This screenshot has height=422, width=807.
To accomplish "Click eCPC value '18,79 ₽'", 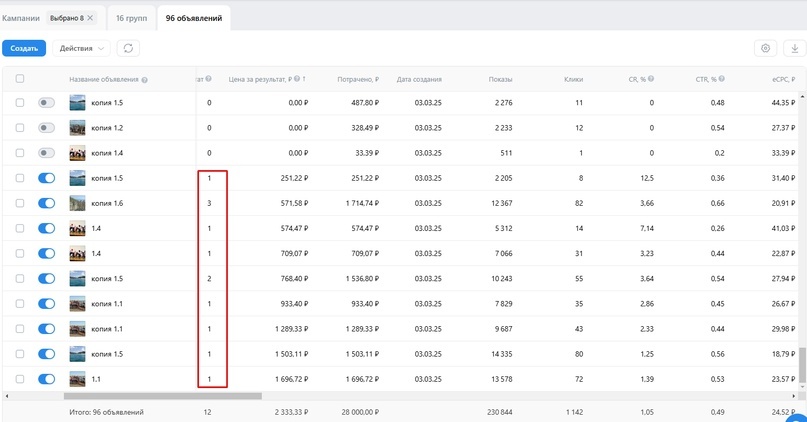I will tap(783, 354).
